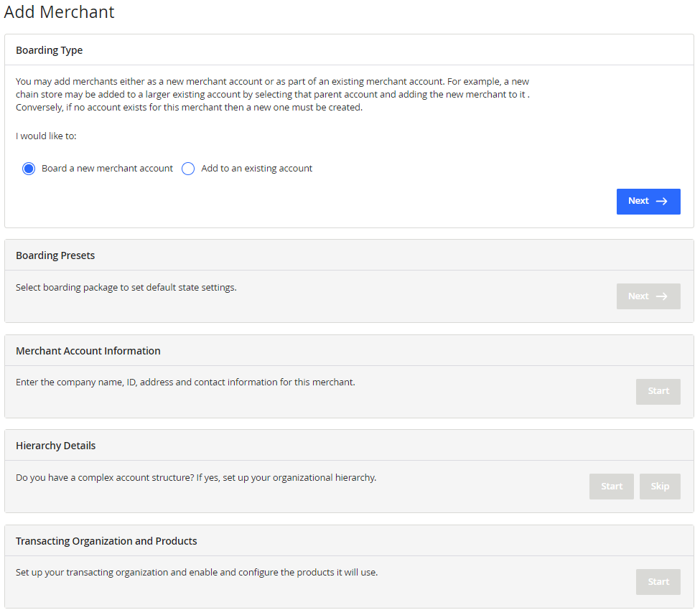
Task: Open the Transacting Organization and Products header
Action: click(x=106, y=541)
